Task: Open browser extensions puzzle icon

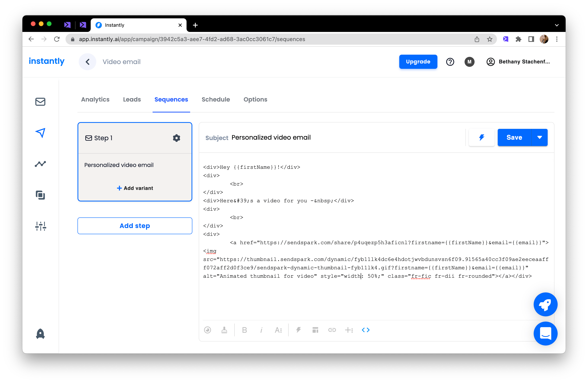Action: coord(518,39)
